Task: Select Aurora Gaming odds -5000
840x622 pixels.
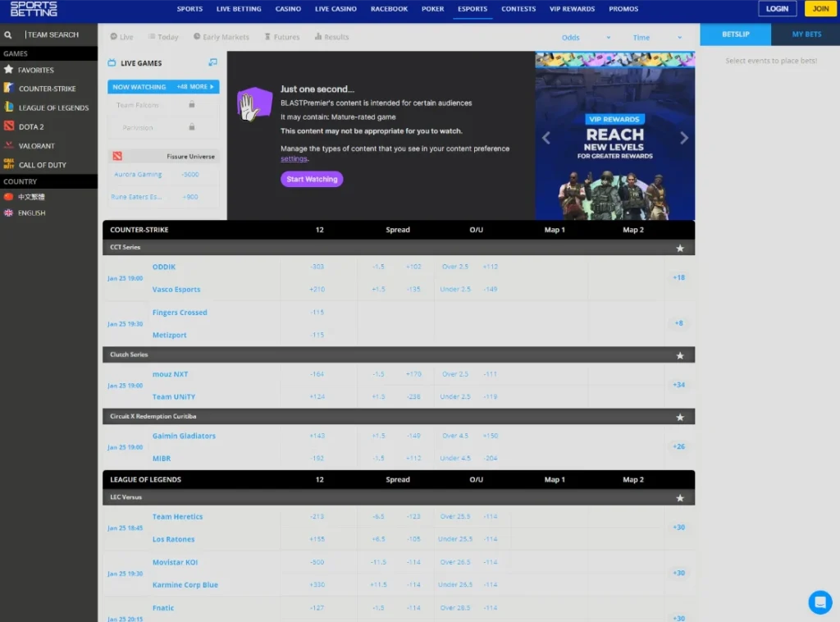Action: 190,175
